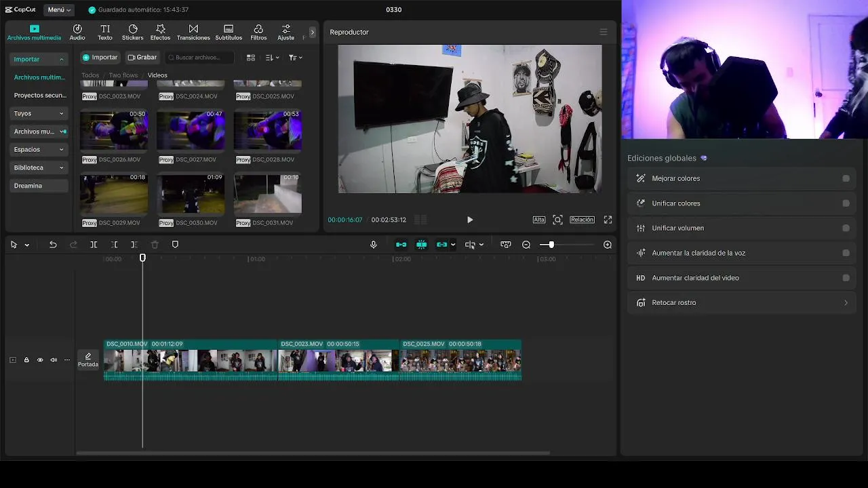Open the Transiciones panel
This screenshot has height=488, width=868.
[193, 33]
